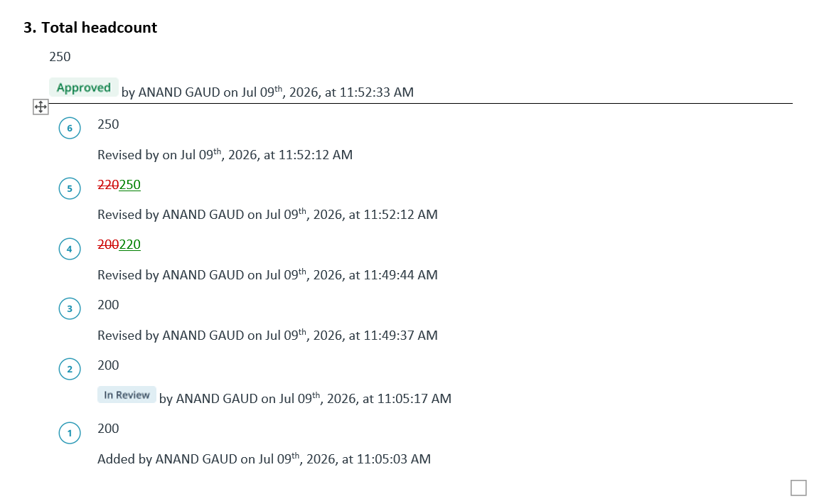The image size is (824, 504).
Task: Click the 'Added by ANAND GAUD' line
Action: click(264, 459)
